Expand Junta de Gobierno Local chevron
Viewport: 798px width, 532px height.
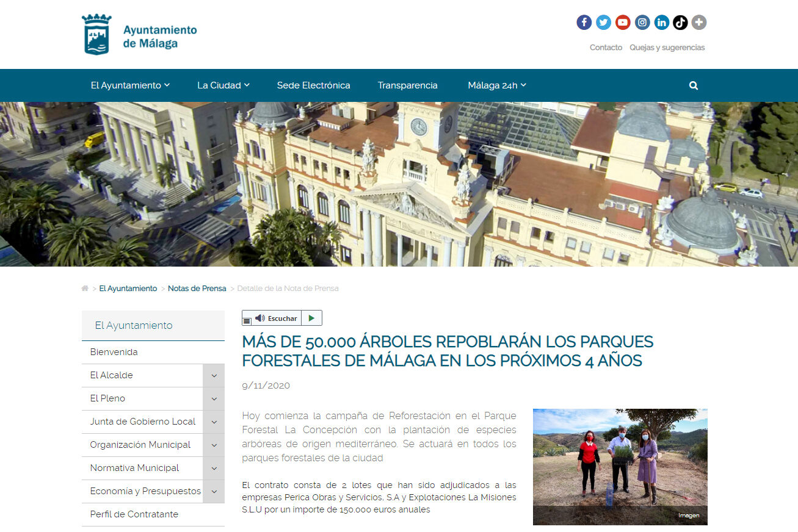point(214,422)
